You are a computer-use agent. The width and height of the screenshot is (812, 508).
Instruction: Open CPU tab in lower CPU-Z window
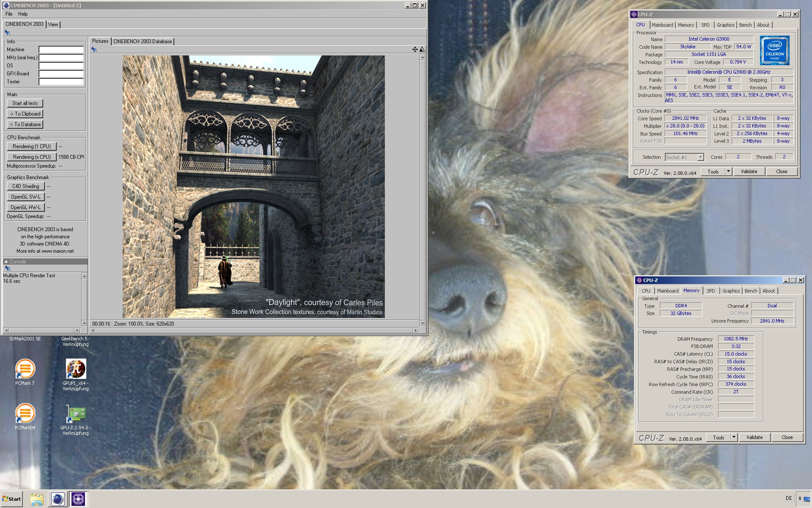[646, 291]
